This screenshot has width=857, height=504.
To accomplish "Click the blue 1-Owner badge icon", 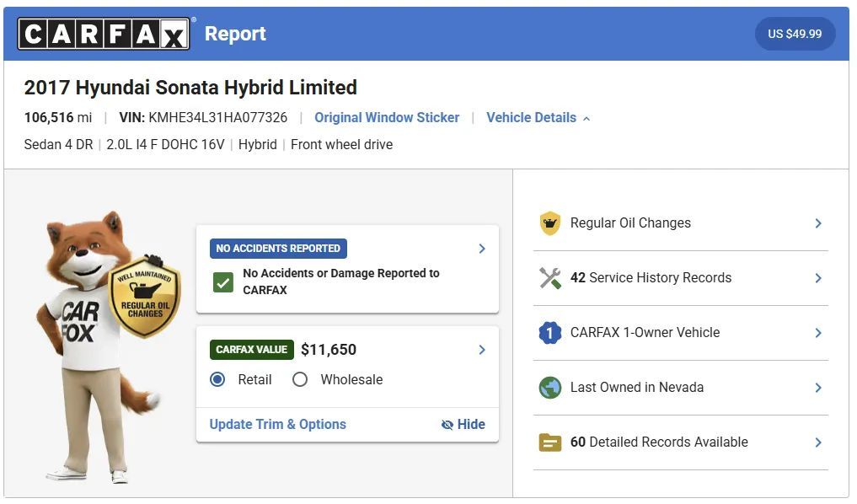I will (549, 332).
